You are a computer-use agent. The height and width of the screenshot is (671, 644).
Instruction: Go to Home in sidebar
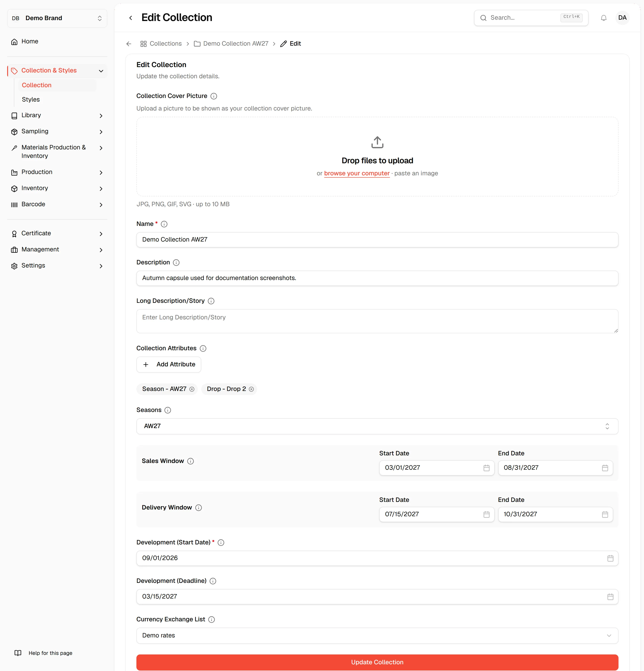[57, 41]
